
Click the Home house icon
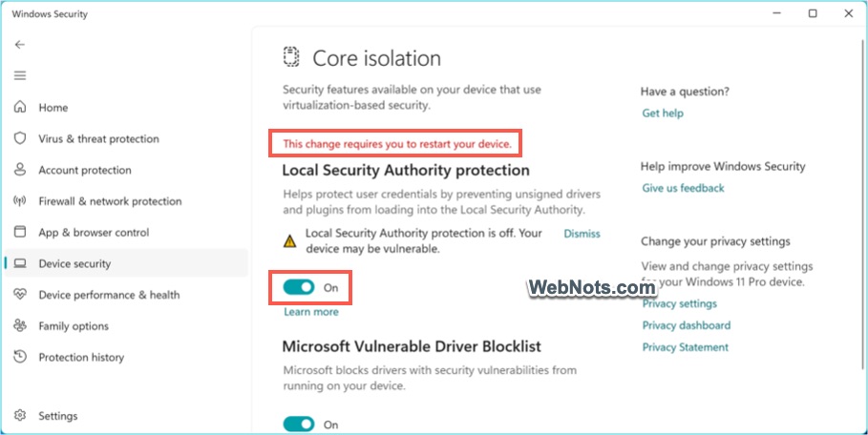(20, 108)
